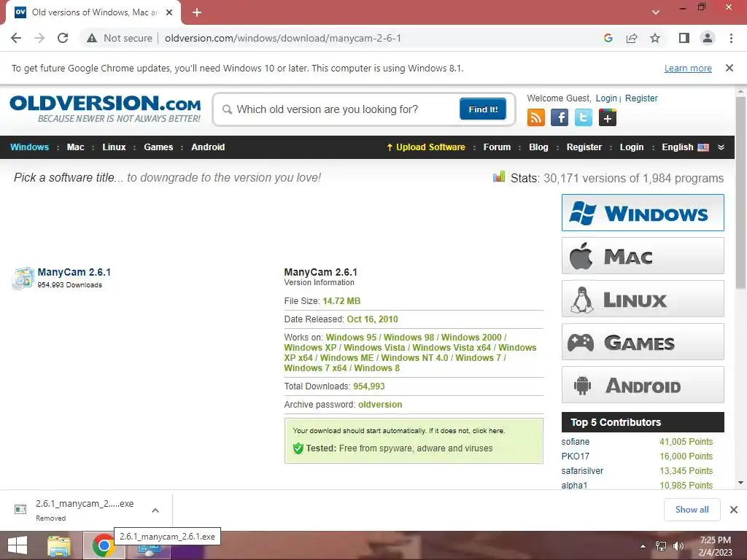The height and width of the screenshot is (560, 747).
Task: Click the Stats bar chart icon
Action: [499, 177]
